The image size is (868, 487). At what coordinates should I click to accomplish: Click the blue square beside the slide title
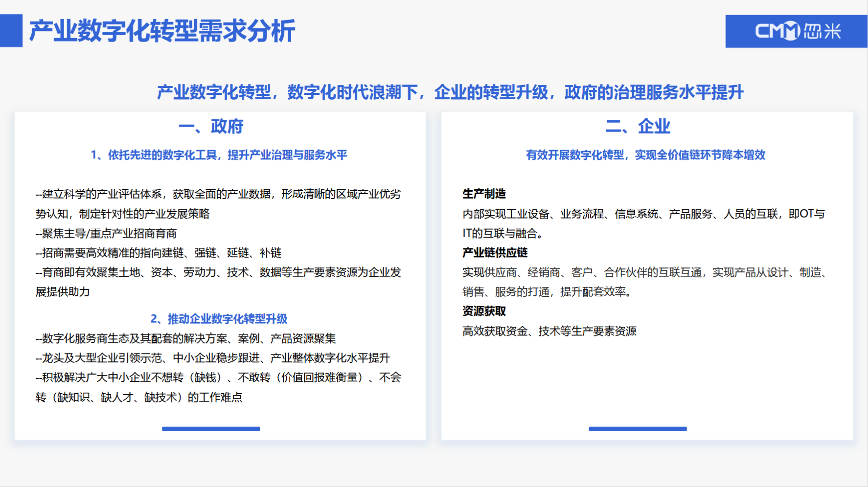pos(11,31)
